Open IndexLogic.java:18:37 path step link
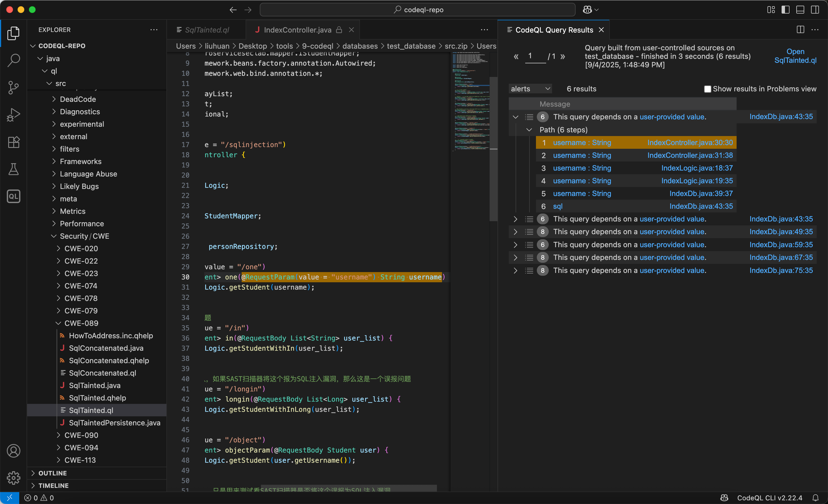The height and width of the screenshot is (504, 828). click(697, 168)
